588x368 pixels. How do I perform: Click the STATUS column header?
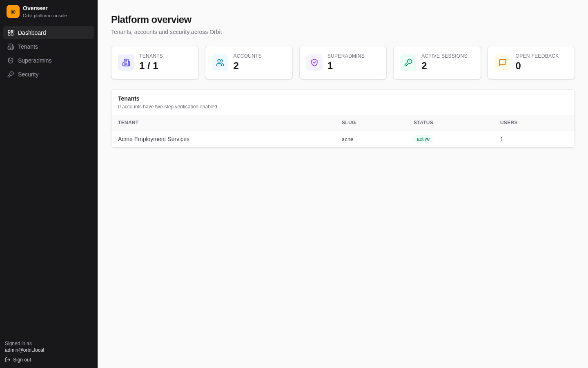point(423,123)
